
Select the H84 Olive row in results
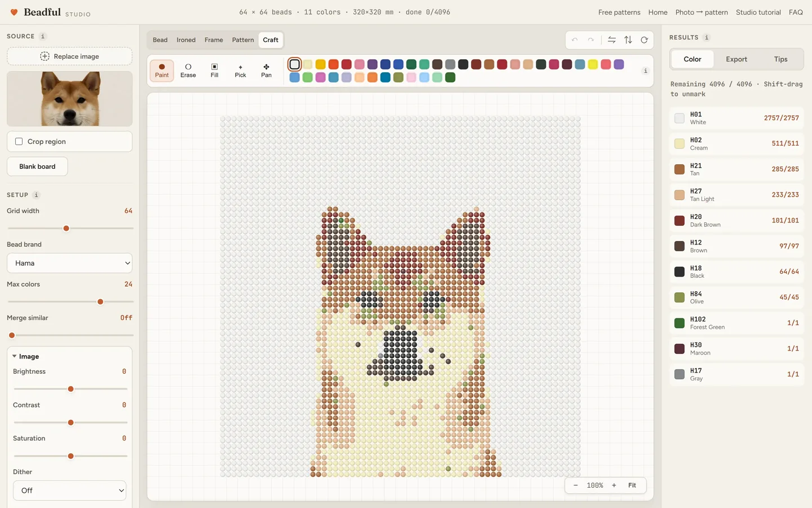coord(736,297)
